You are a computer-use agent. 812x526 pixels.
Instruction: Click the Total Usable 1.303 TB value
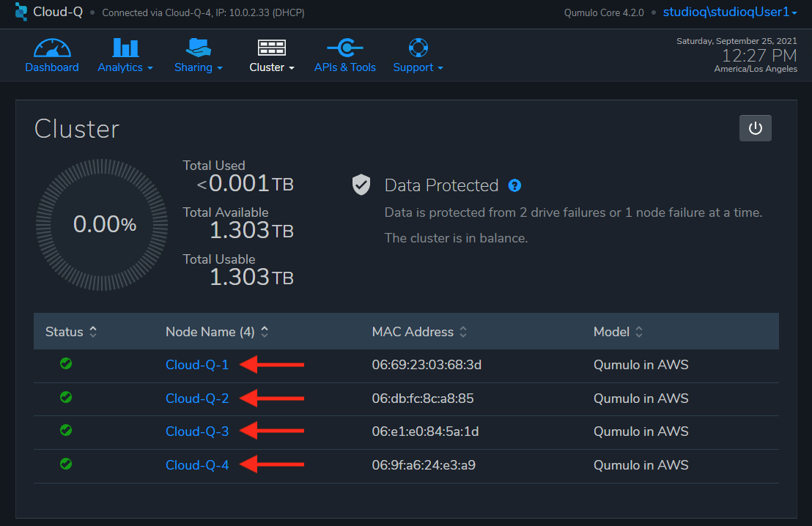pyautogui.click(x=251, y=277)
